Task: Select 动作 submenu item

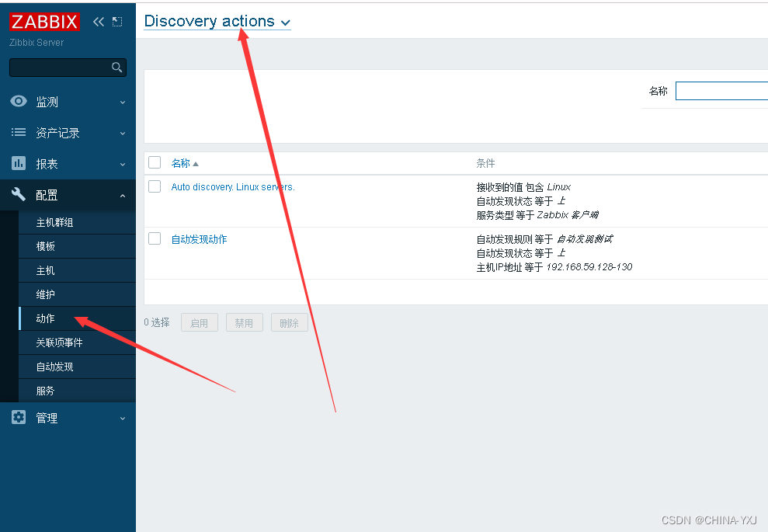Action: tap(77, 318)
